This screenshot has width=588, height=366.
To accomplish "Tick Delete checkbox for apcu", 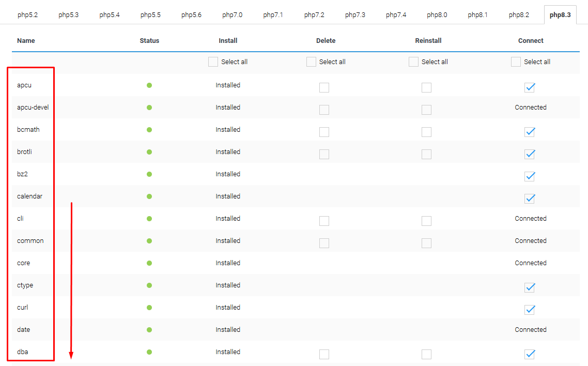I will click(x=324, y=87).
